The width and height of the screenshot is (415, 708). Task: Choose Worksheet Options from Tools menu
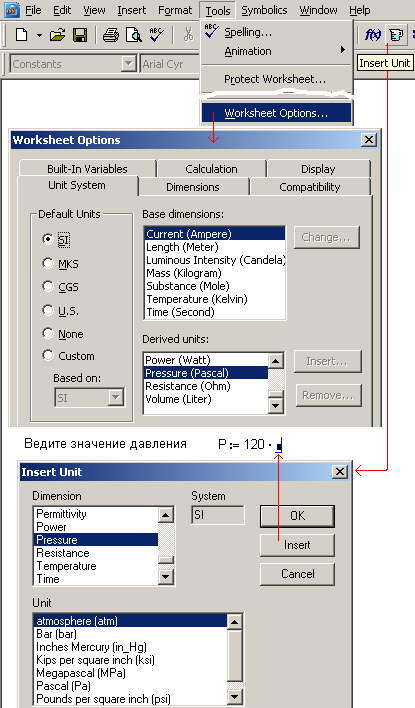[276, 113]
